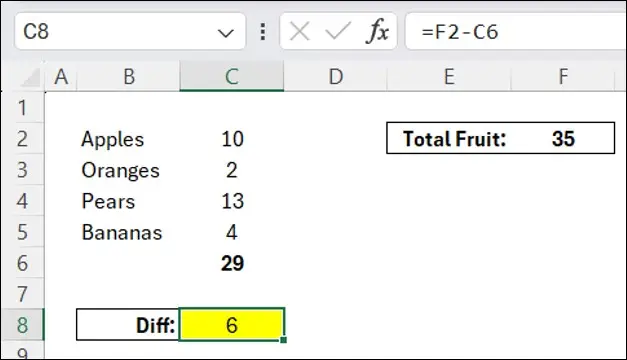
Task: Select row 2 header
Action: click(22, 139)
